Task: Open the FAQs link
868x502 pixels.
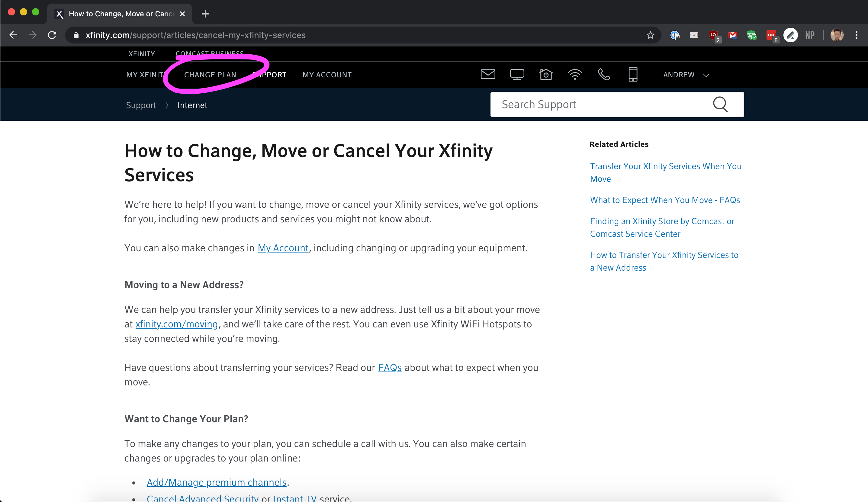Action: point(390,367)
